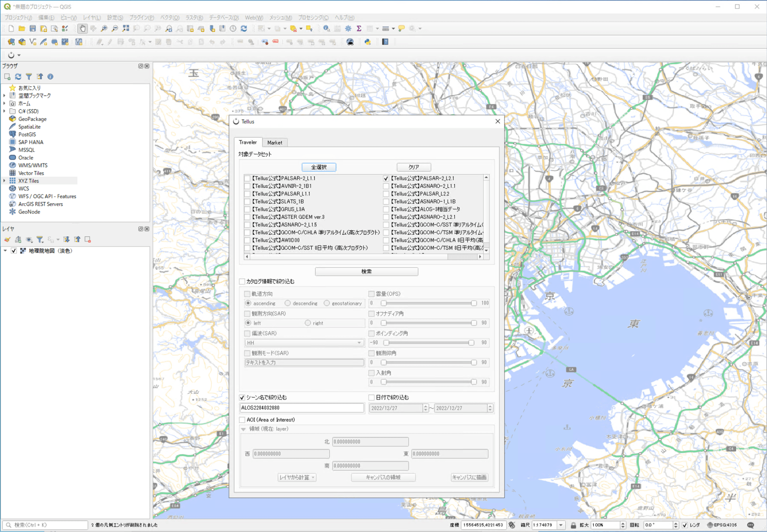
Task: Disable the scene name filter checkbox
Action: click(242, 397)
